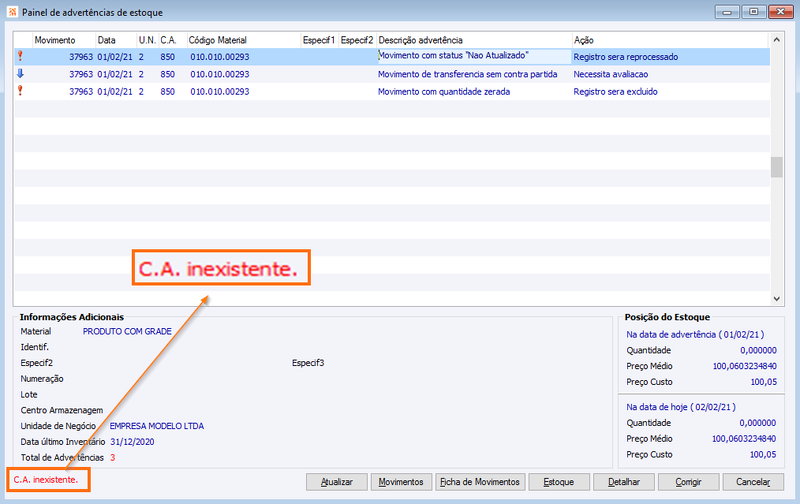Viewport: 800px width, 504px height.
Task: Select 'Movimento com status "Nao Atualizado"' cell
Action: pos(474,56)
